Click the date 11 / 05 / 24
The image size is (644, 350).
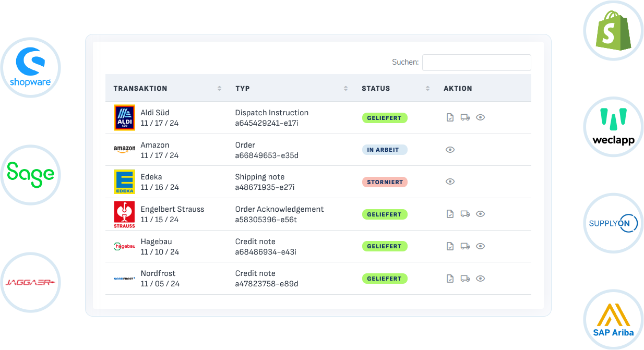(x=160, y=284)
